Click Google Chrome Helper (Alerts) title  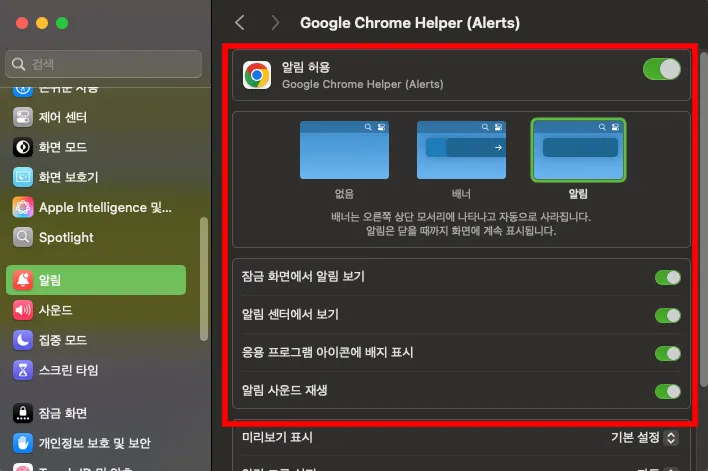pyautogui.click(x=410, y=23)
